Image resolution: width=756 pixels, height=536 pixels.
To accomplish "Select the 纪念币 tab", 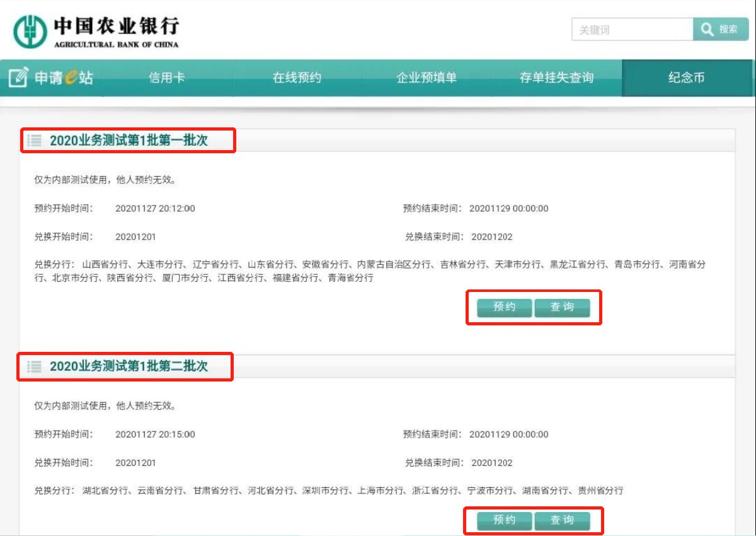I will pyautogui.click(x=686, y=78).
